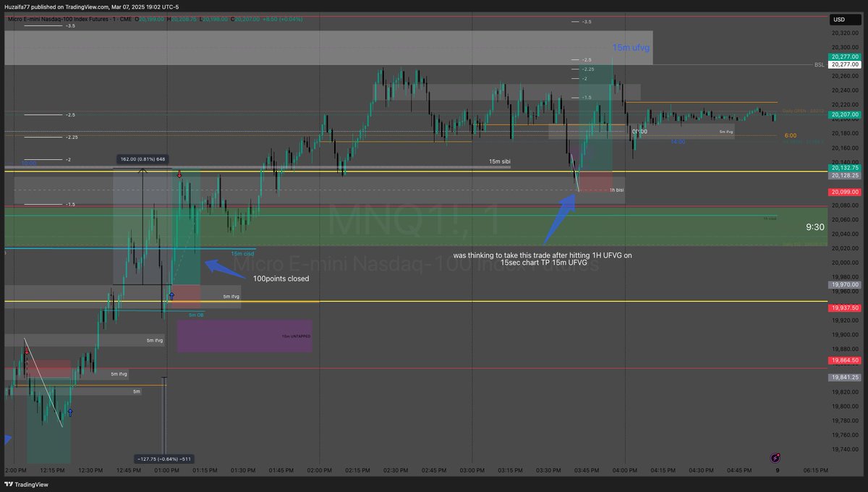Select the 15m ufvg label
The width and height of the screenshot is (868, 492).
click(x=631, y=47)
